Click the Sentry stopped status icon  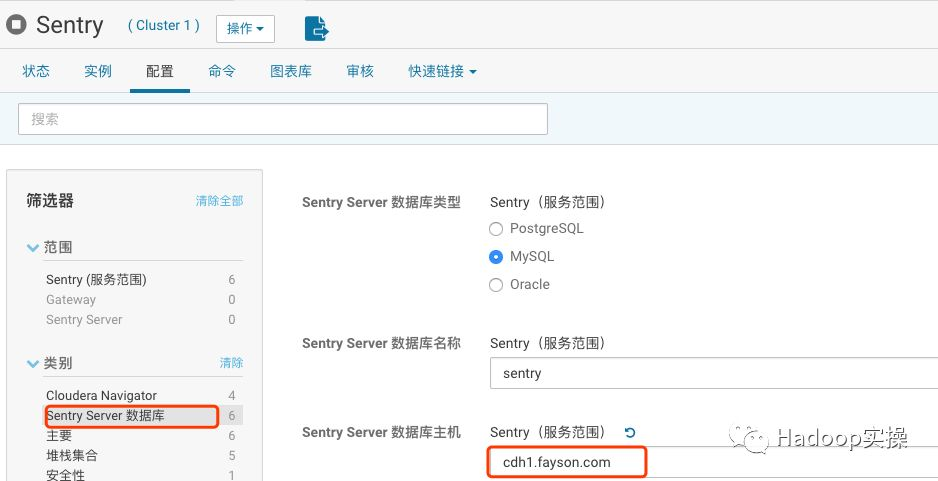(x=16, y=25)
